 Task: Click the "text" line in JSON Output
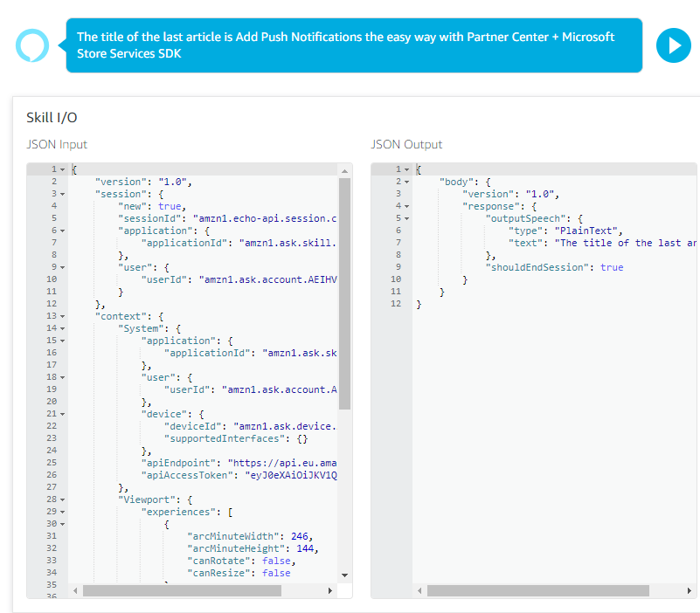(602, 243)
